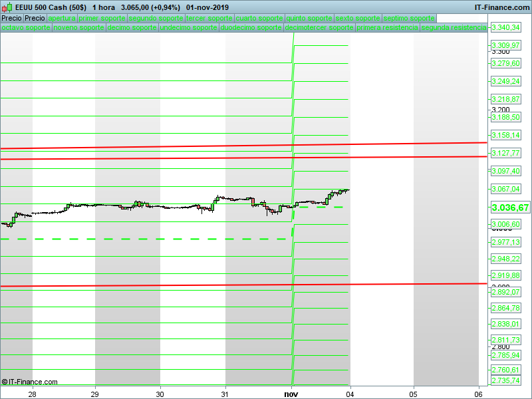This screenshot has height=399, width=532.
Task: Click the 2.948,22 price level tag
Action: click(x=506, y=259)
